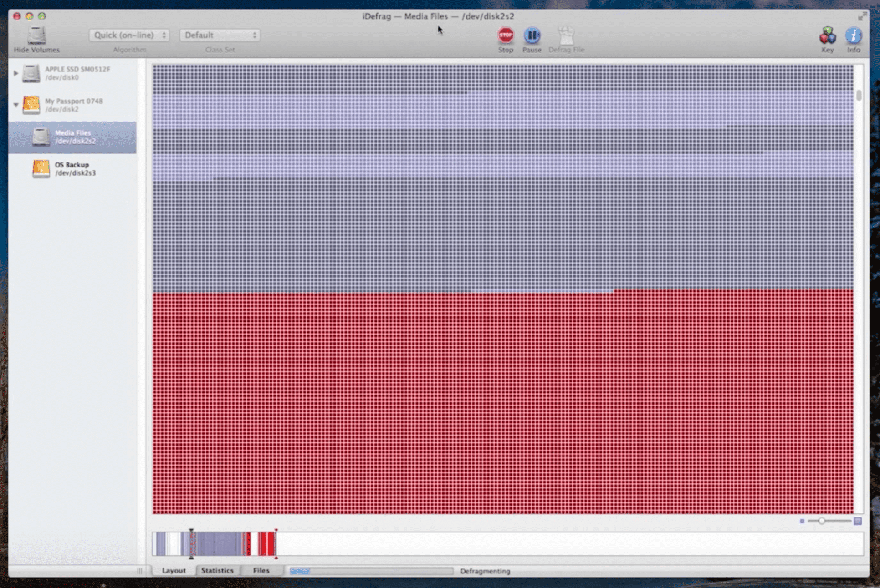The height and width of the screenshot is (588, 880).
Task: Click the Defrag File toolbar icon
Action: pos(566,36)
